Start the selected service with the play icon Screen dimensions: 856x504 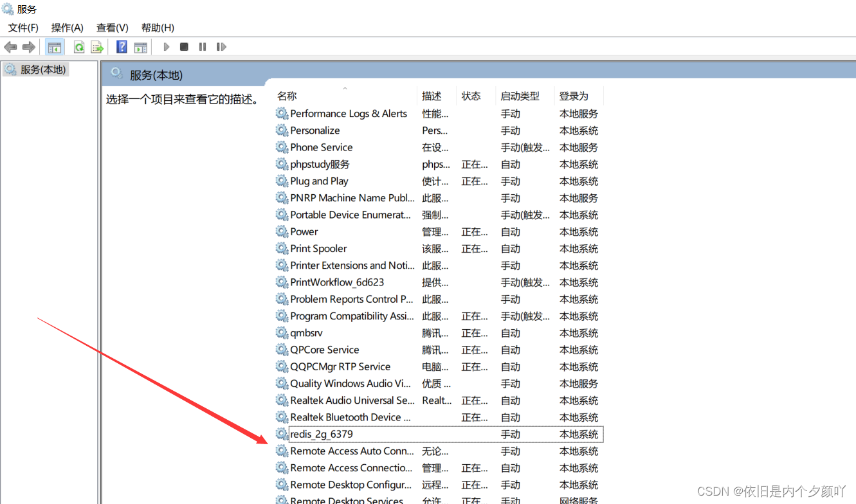tap(166, 46)
